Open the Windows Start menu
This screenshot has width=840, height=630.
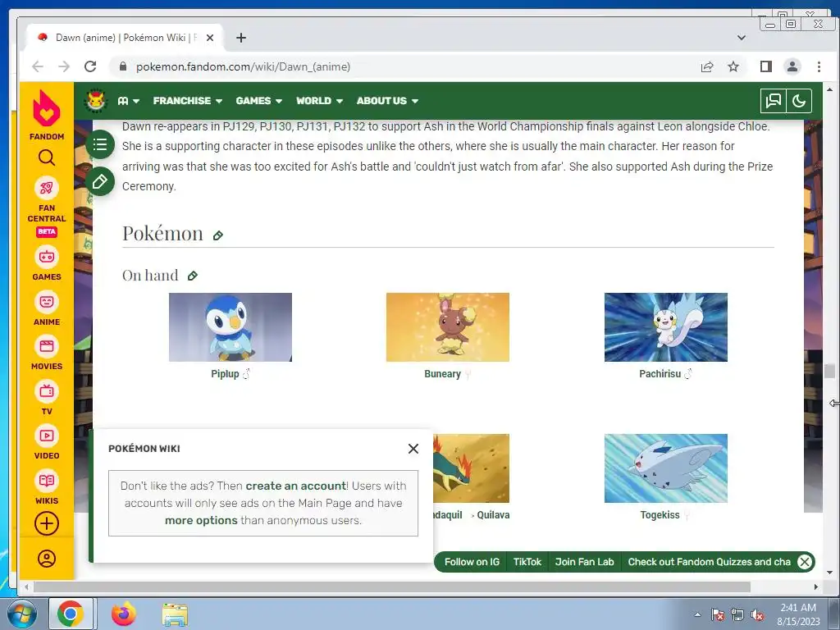[x=21, y=614]
